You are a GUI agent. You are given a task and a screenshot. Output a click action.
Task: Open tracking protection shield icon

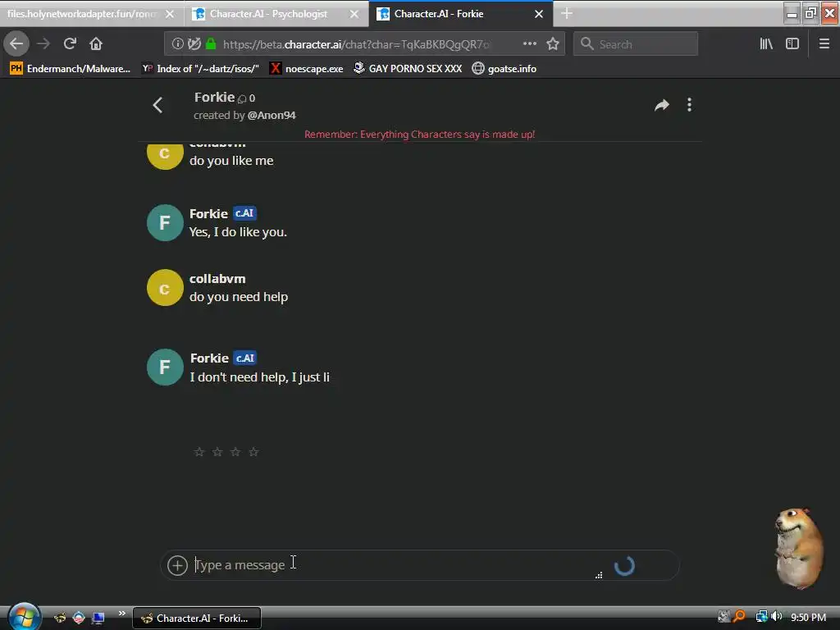(x=194, y=44)
